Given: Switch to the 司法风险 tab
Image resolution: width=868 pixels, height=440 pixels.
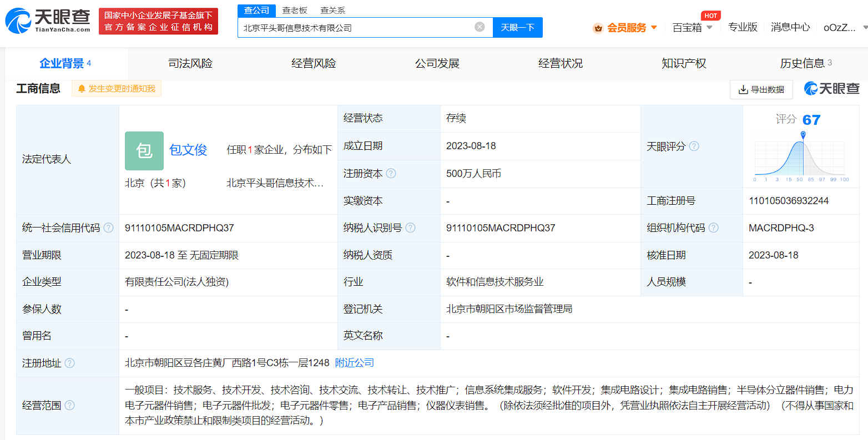Looking at the screenshot, I should coord(190,64).
